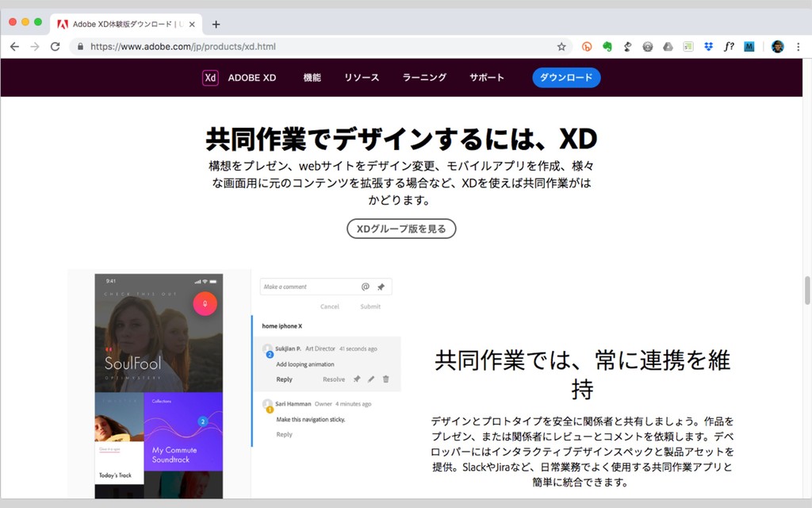Image resolution: width=812 pixels, height=508 pixels.
Task: Go back to the previous page
Action: point(14,47)
